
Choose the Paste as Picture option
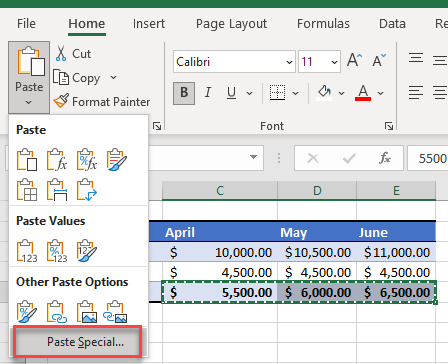pyautogui.click(x=87, y=312)
